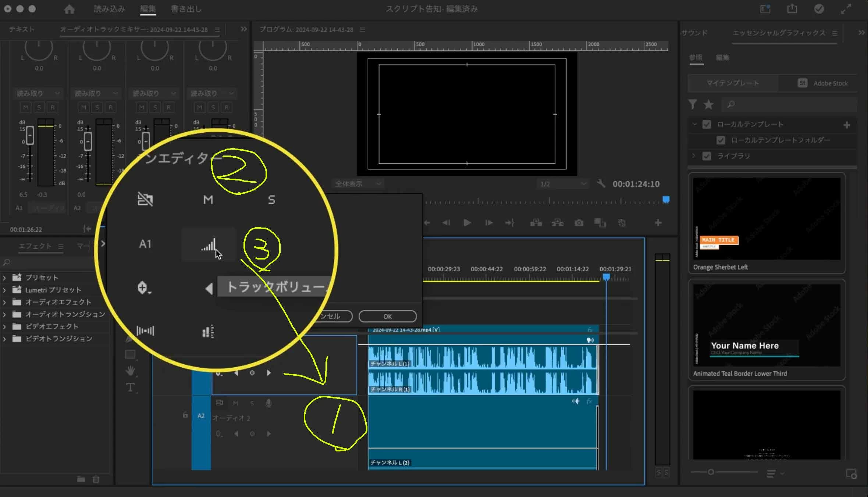868x497 pixels.
Task: Select the Orange Sherbet Left template thumbnail
Action: pos(766,219)
